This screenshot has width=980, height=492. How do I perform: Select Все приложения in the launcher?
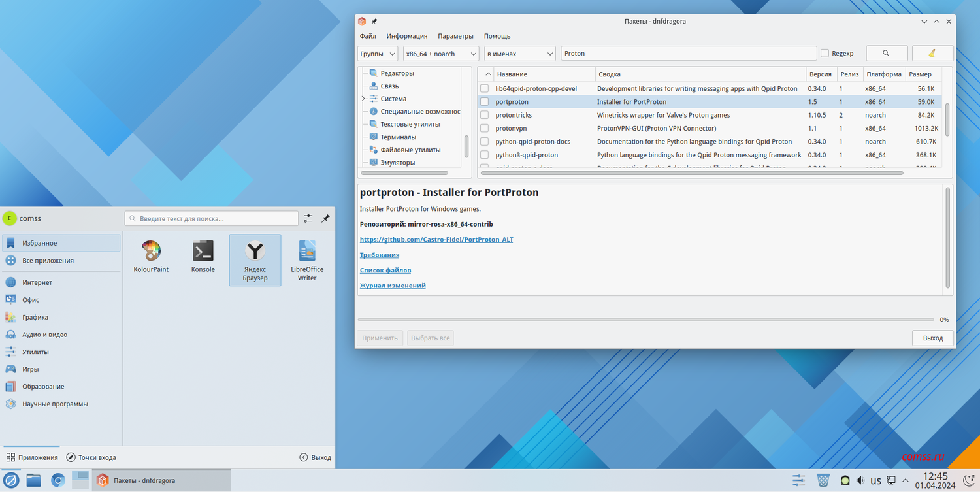point(61,261)
